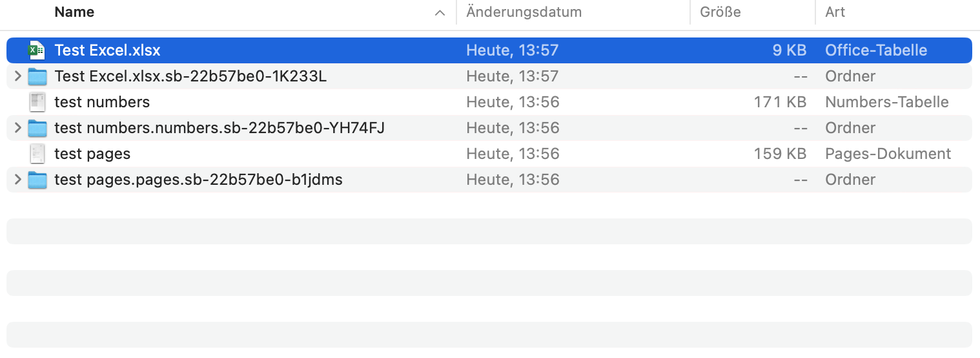Sort by Größe column header
Screen dimensions: 980x358
click(x=719, y=12)
